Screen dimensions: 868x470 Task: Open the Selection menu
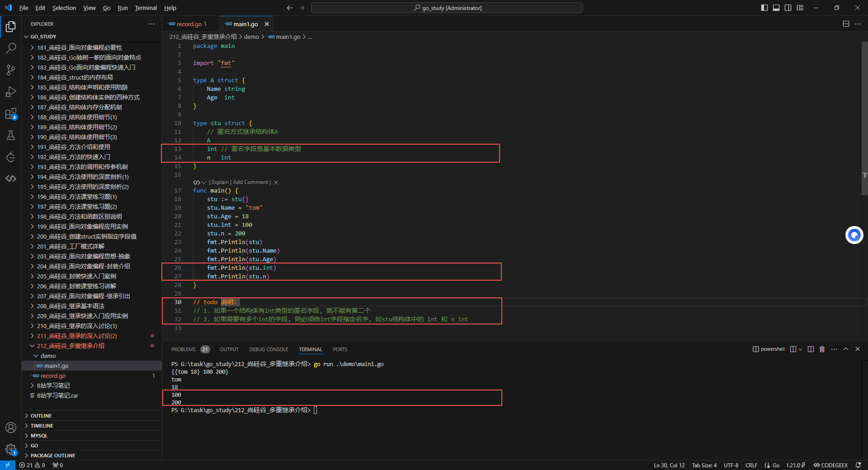64,8
